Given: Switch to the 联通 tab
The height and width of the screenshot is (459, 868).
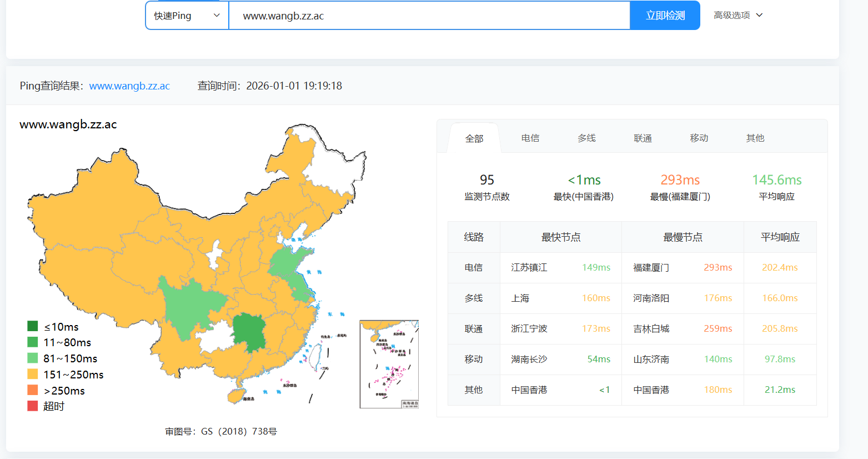Looking at the screenshot, I should click(643, 138).
